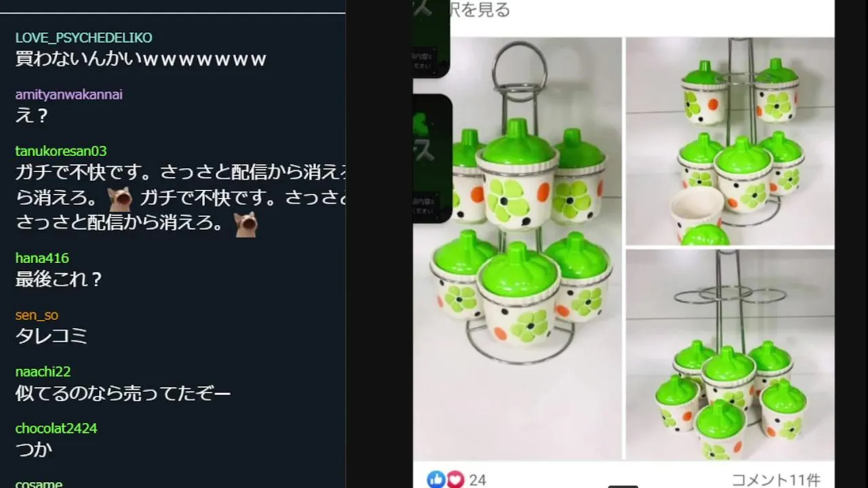Image resolution: width=868 pixels, height=488 pixels.
Task: Click the first cat emote in tanukoresan03's message
Action: (x=120, y=199)
